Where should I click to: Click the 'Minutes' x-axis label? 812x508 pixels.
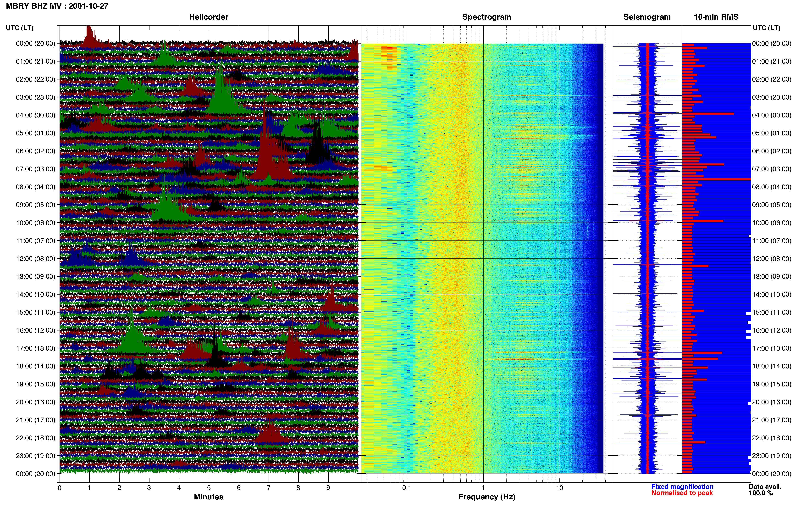(x=209, y=497)
